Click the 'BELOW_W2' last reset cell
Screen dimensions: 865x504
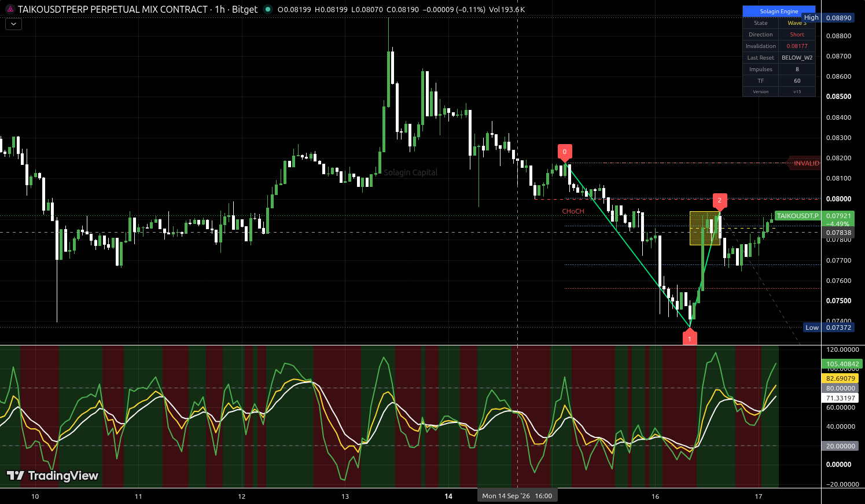pos(797,58)
